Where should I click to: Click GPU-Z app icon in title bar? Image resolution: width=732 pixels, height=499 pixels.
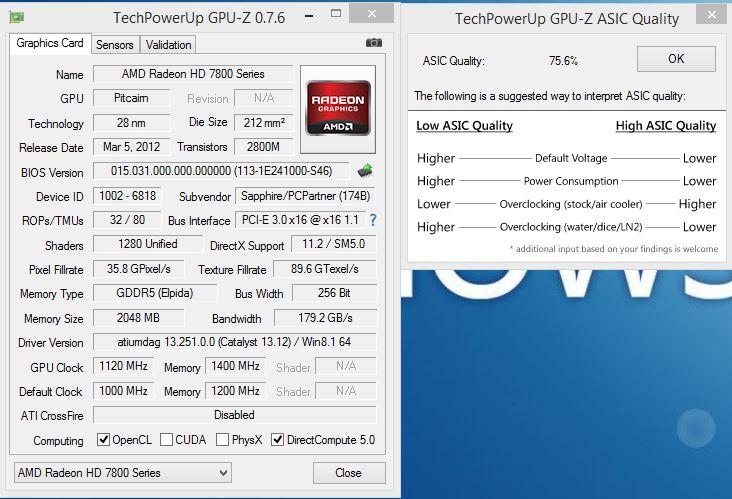tap(17, 18)
